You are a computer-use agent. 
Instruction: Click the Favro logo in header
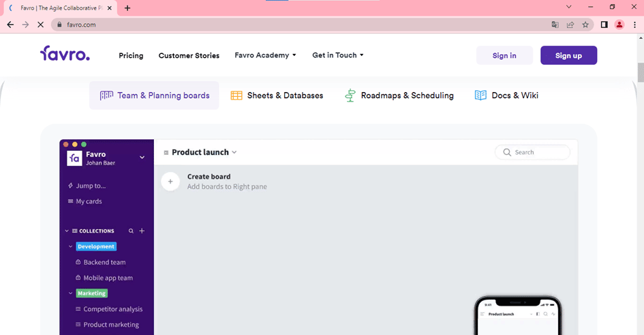coord(65,53)
